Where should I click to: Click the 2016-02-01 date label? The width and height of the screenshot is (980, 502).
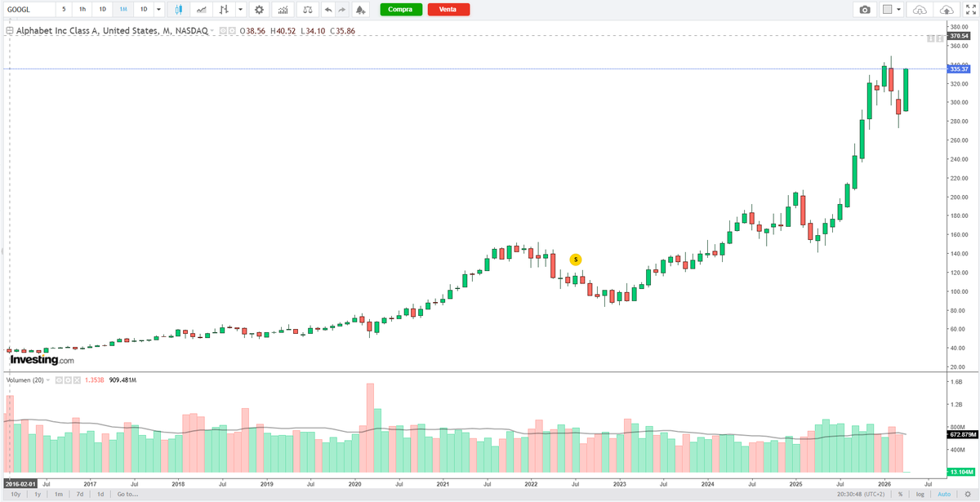(x=20, y=482)
